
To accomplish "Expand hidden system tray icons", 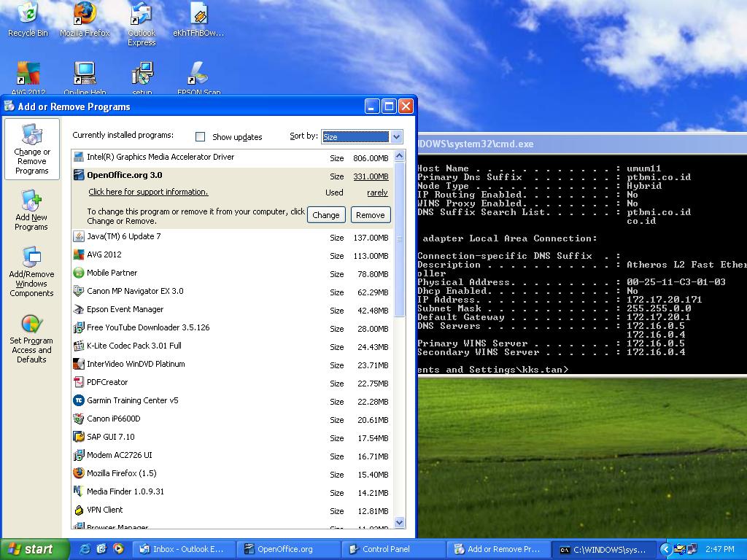I will point(665,549).
